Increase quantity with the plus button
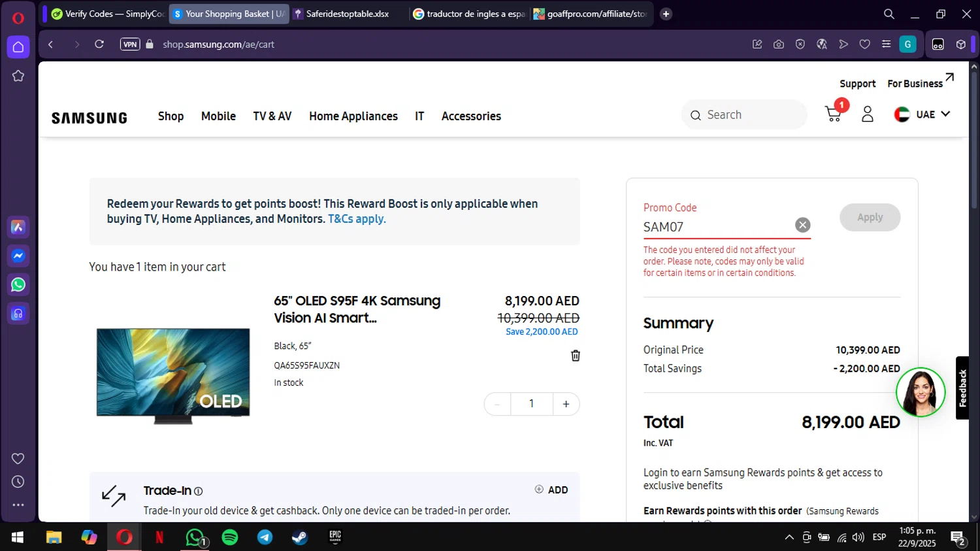This screenshot has width=980, height=551. click(x=566, y=404)
